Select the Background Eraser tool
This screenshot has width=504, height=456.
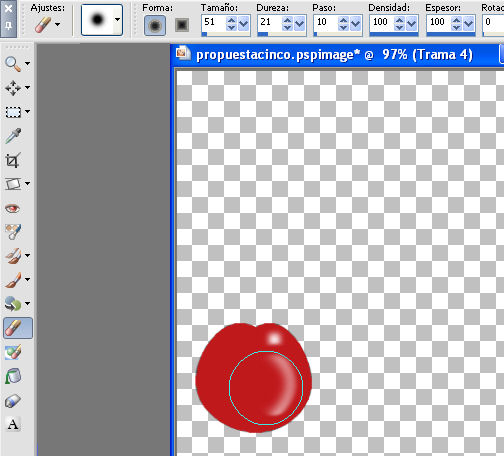pyautogui.click(x=13, y=352)
